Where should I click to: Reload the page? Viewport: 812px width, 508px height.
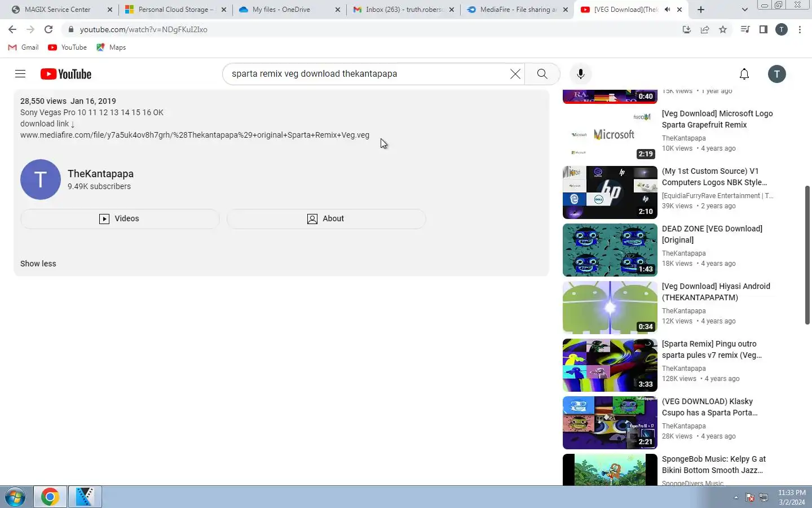[48, 29]
